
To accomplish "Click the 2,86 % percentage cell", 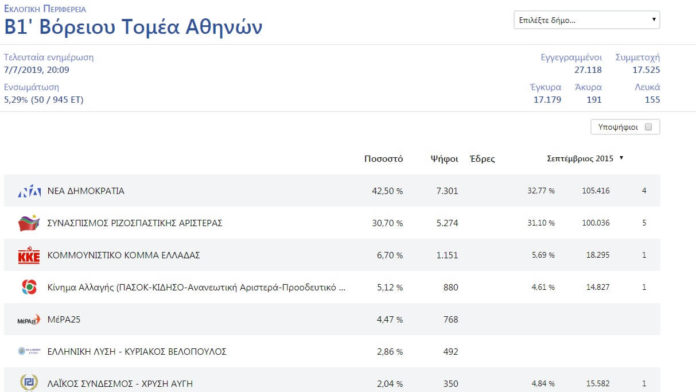I will click(x=389, y=352).
